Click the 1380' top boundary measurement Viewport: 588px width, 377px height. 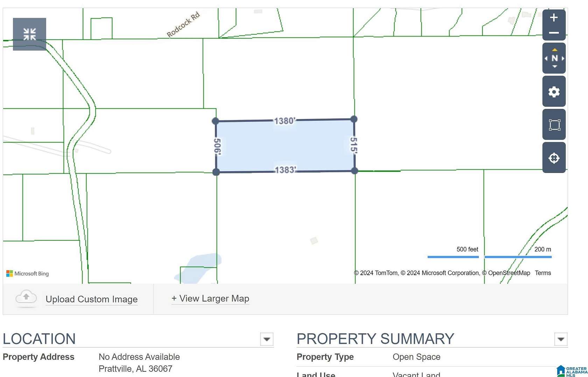click(285, 121)
